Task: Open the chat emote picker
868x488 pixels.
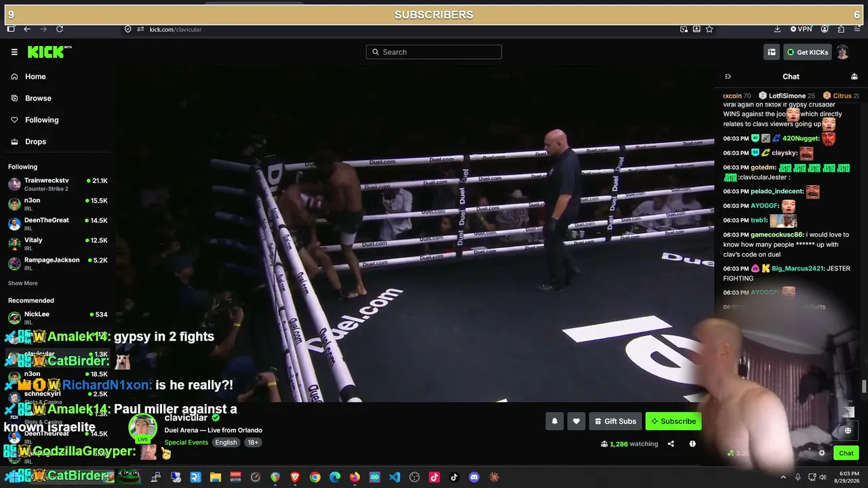Action: coord(848,430)
